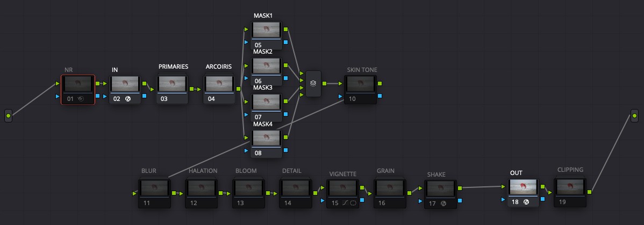Click the window mask badge on node 15
The width and height of the screenshot is (644, 225).
353,203
